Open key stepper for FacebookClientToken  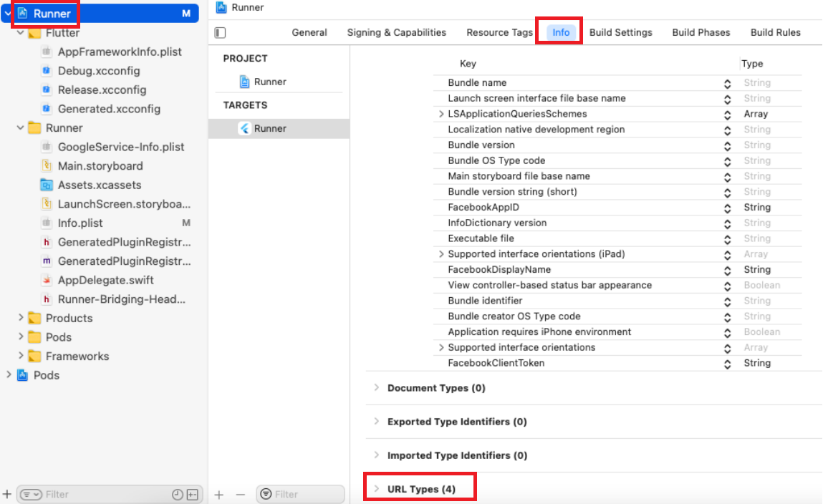pos(727,364)
